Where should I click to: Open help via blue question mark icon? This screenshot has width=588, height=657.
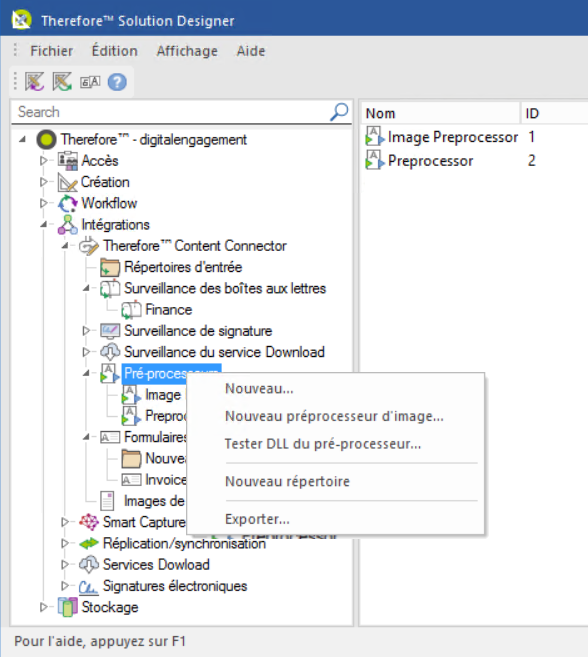point(117,82)
